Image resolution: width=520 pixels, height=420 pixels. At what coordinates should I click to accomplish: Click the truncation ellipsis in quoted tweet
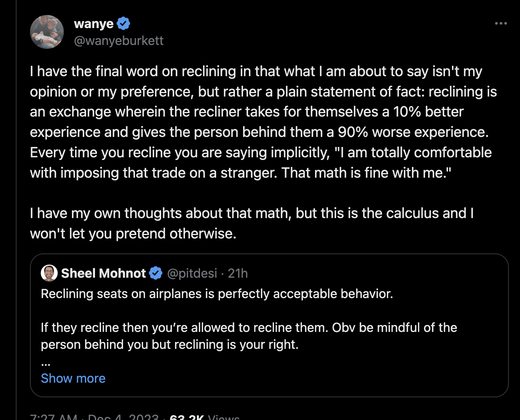[46, 362]
